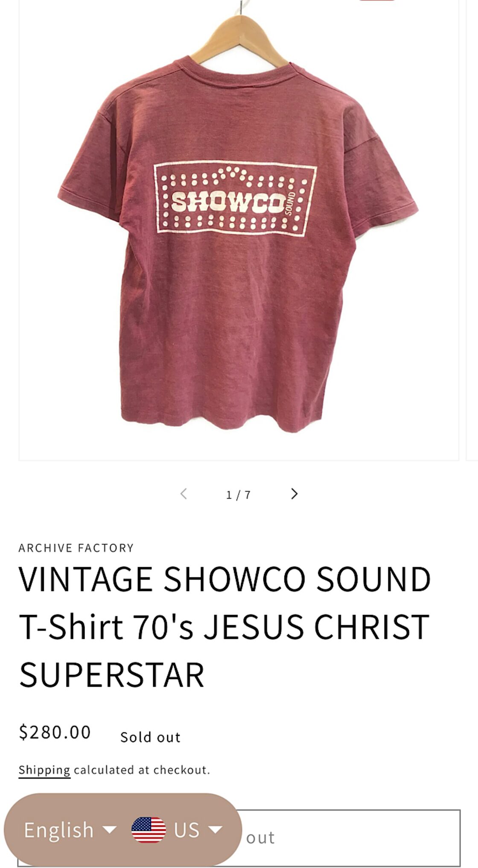Go back with the previous image arrow
478x868 pixels.
tap(184, 494)
